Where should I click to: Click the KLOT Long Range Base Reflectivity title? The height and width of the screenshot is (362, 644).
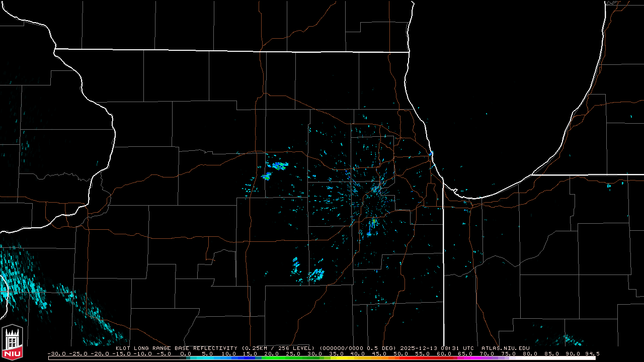(x=177, y=348)
